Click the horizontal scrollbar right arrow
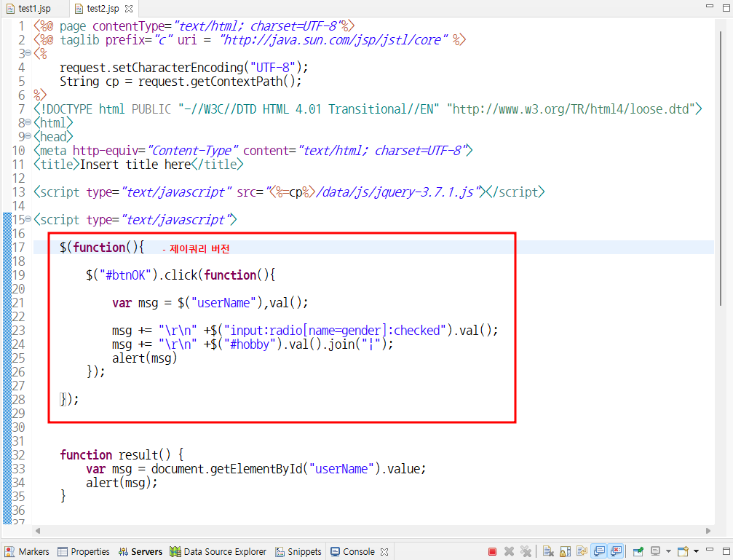 point(708,531)
